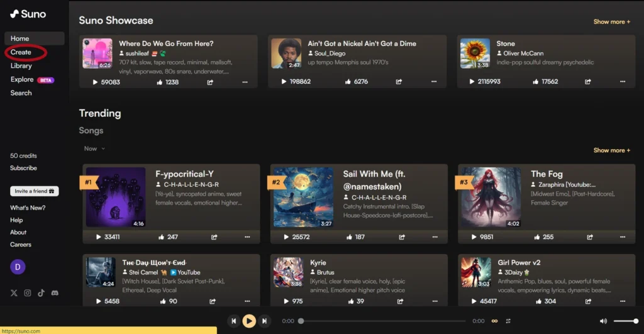Screen dimensions: 644x334
Task: Open the Library section
Action: 21,66
